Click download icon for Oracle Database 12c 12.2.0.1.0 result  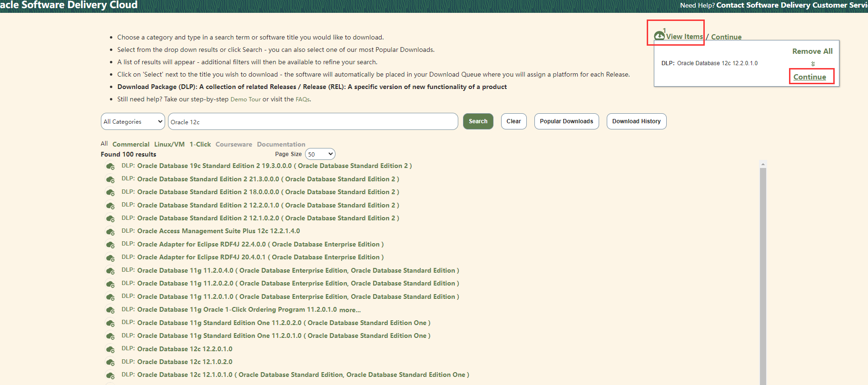pyautogui.click(x=110, y=349)
